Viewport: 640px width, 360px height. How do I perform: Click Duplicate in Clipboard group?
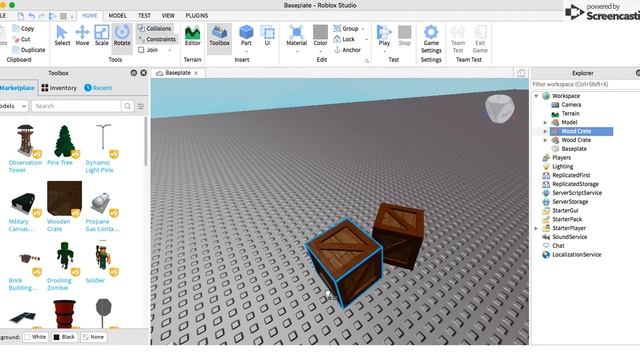(29, 50)
